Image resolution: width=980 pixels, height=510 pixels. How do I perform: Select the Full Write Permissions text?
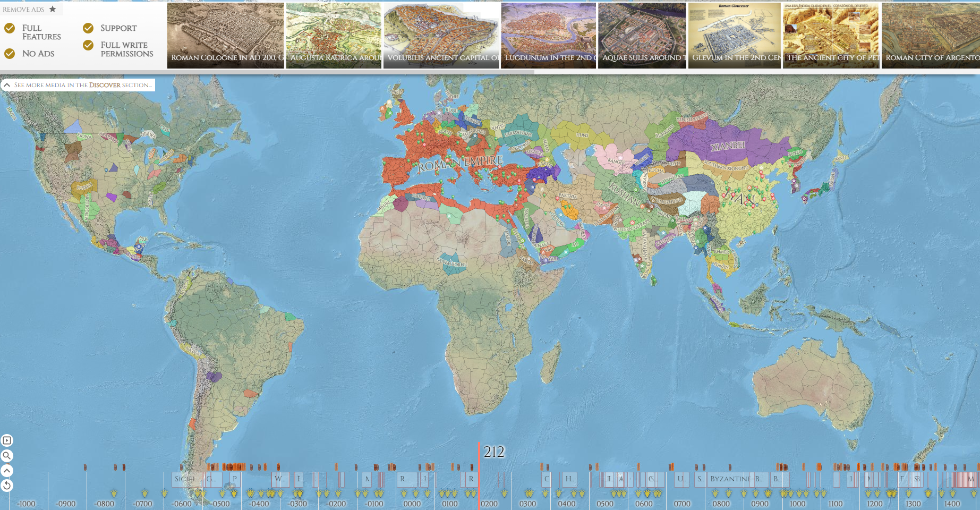[x=127, y=49]
